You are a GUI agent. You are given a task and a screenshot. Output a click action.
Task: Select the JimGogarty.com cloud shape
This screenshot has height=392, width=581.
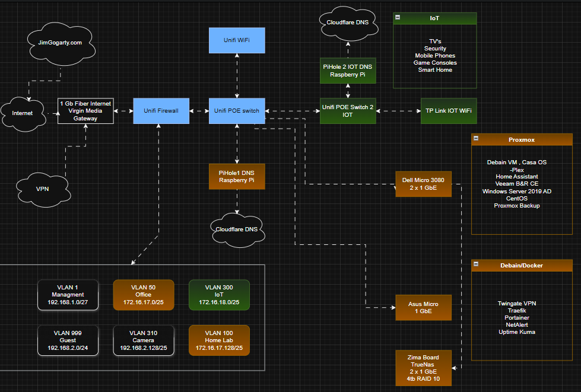pyautogui.click(x=61, y=44)
